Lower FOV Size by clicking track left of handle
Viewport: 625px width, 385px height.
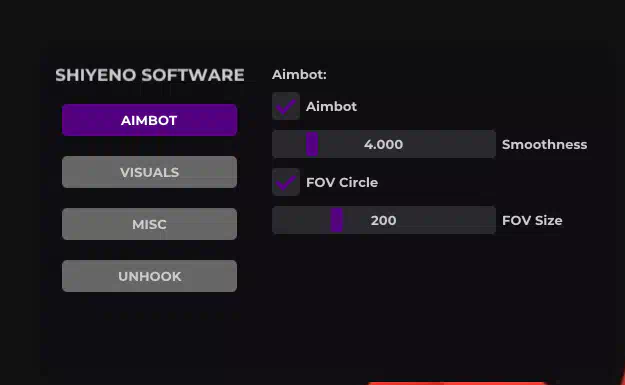pos(301,220)
